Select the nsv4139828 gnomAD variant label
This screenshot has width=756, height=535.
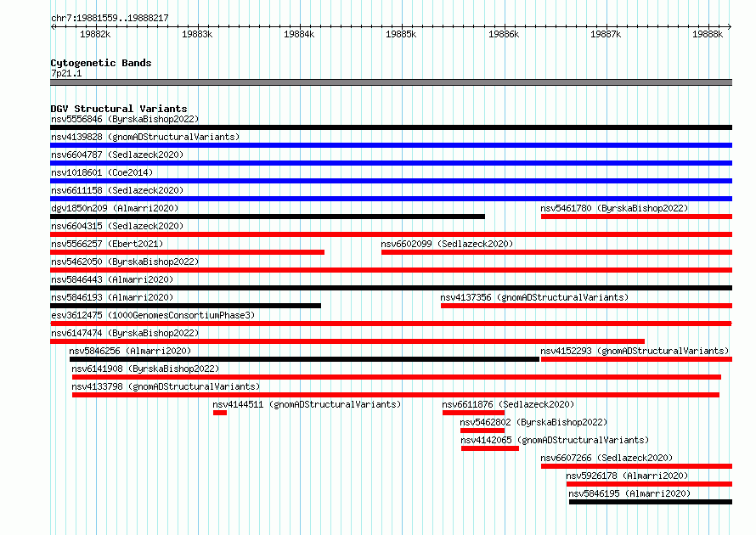click(x=145, y=137)
